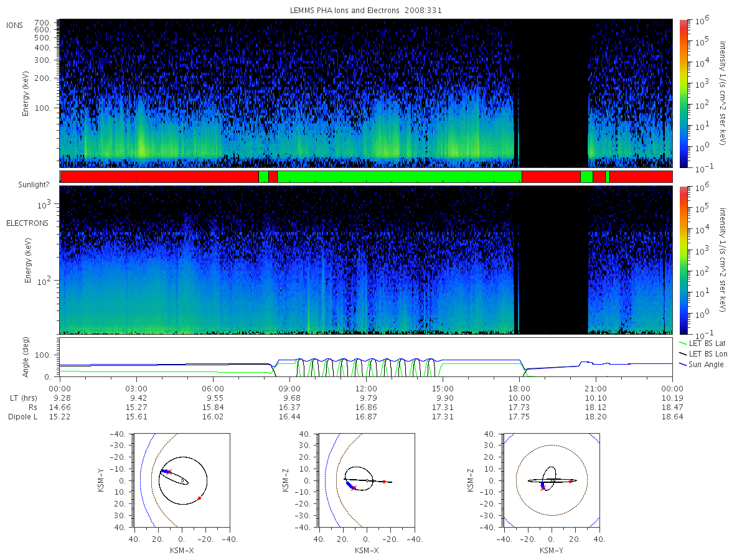Click the plot title "LEMMS PHA Ions and Electrons 2008:331"
Image resolution: width=747 pixels, height=560 pixels.
pos(365,11)
